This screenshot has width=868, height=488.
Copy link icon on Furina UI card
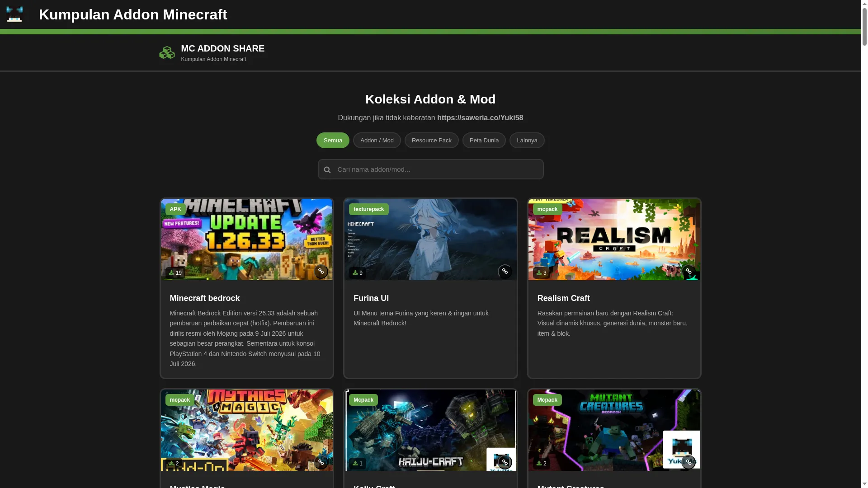click(505, 272)
